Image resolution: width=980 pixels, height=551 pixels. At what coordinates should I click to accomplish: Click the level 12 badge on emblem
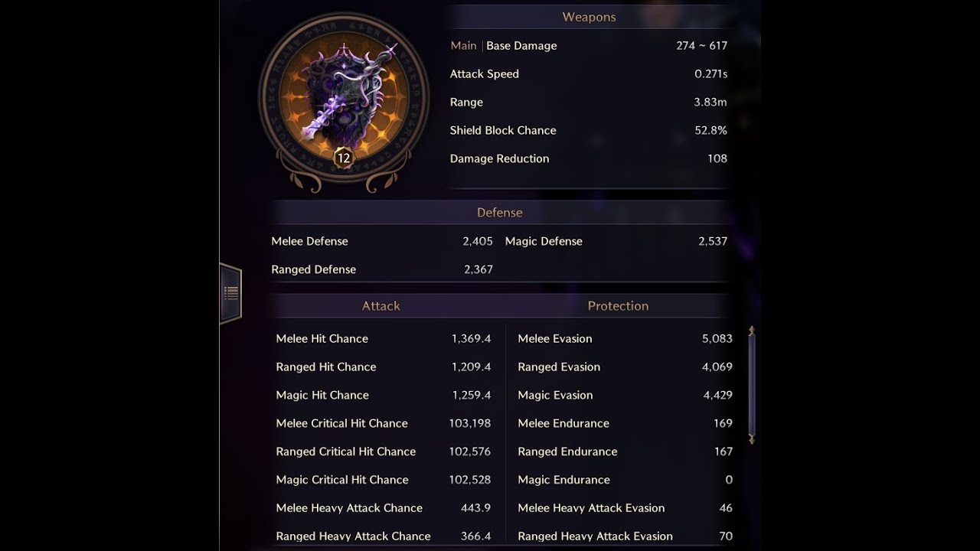coord(343,158)
